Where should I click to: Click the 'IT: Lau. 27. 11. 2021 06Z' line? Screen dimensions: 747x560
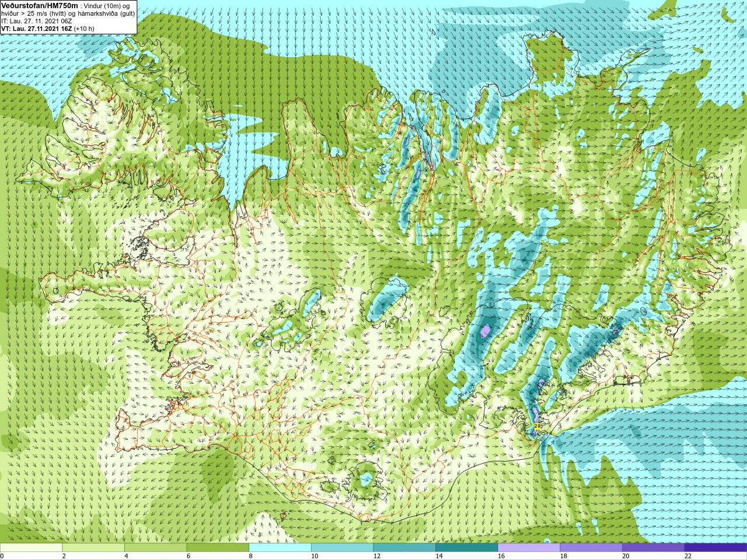(x=37, y=21)
